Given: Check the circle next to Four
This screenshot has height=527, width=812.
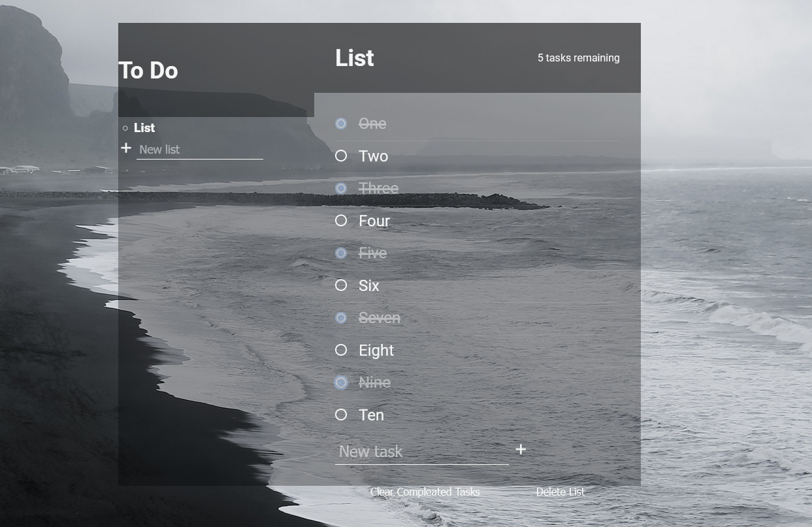Looking at the screenshot, I should [341, 221].
